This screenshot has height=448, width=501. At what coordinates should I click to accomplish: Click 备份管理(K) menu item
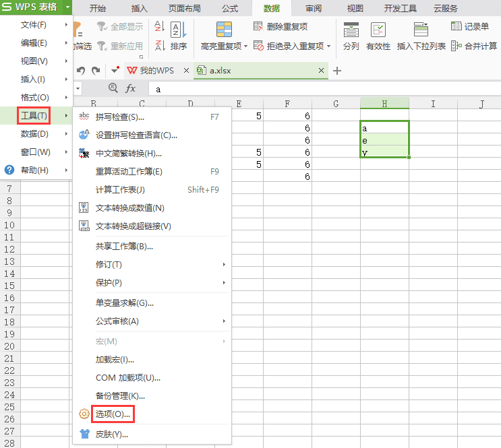click(152, 396)
